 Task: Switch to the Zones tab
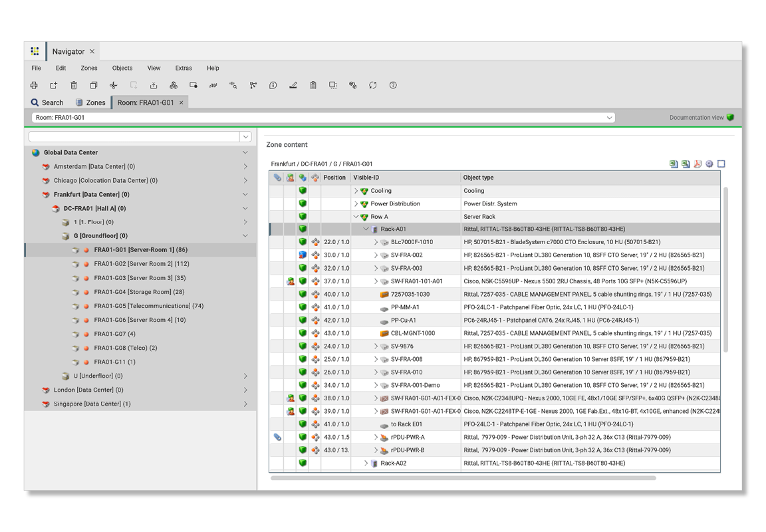pos(90,102)
